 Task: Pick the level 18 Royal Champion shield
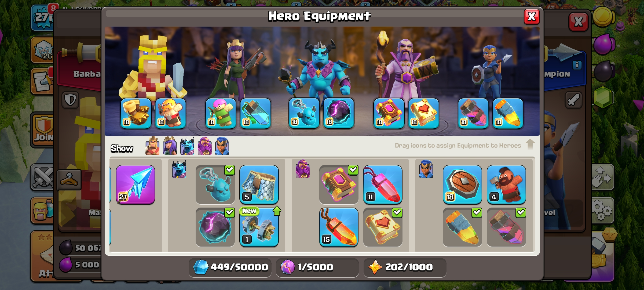coord(462,185)
